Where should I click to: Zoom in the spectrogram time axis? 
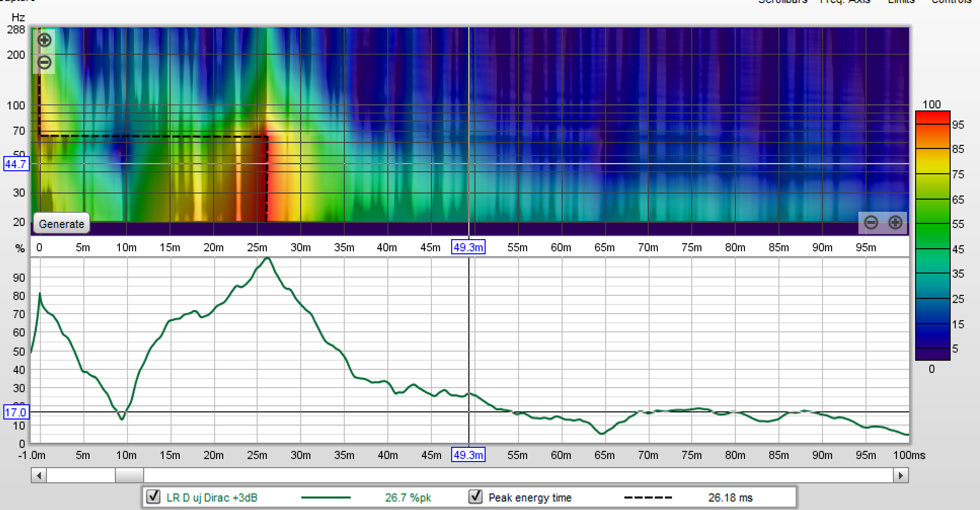[895, 222]
